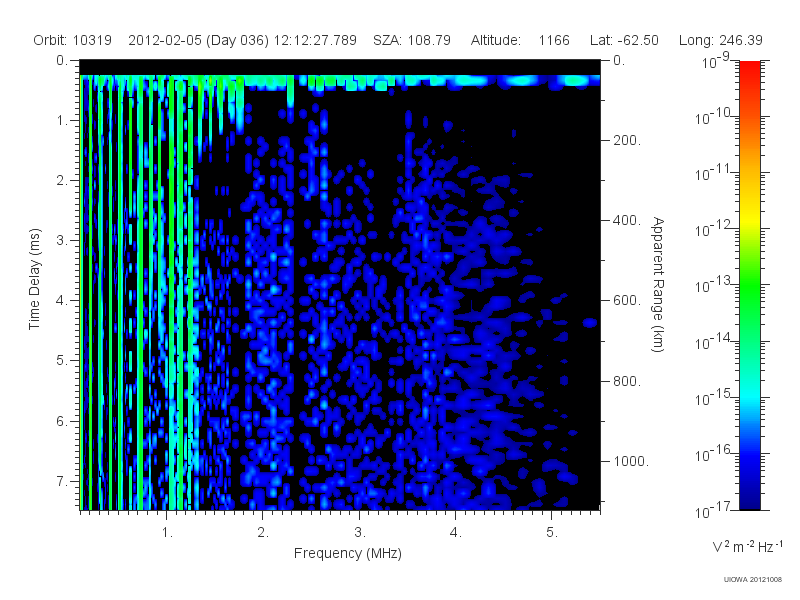Click the timestamp 12:12:27.789

coord(315,40)
